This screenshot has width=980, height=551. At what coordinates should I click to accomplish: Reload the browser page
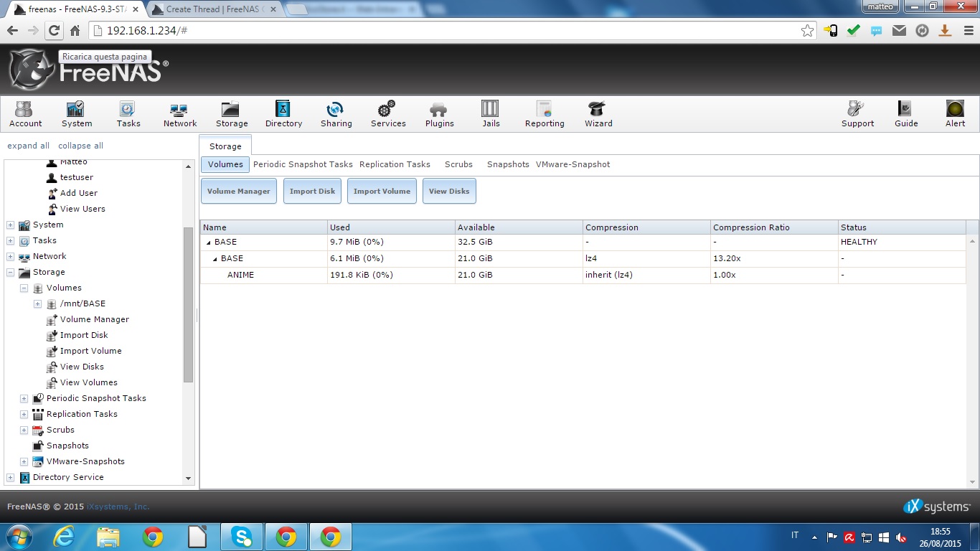[54, 31]
